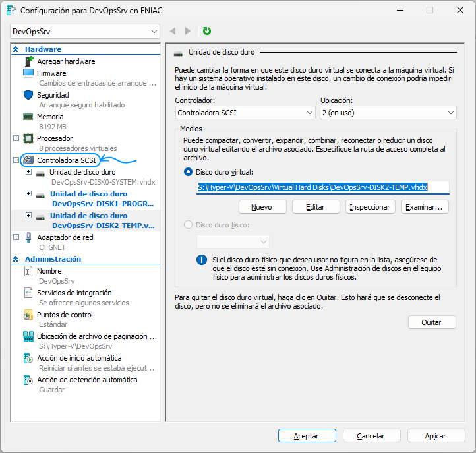476x453 pixels.
Task: Click the Quitar button
Action: pos(432,322)
